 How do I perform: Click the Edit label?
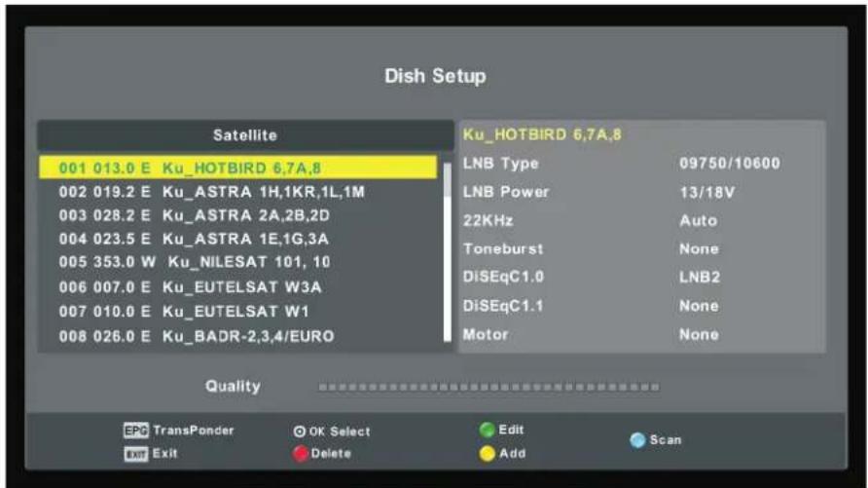click(x=511, y=430)
